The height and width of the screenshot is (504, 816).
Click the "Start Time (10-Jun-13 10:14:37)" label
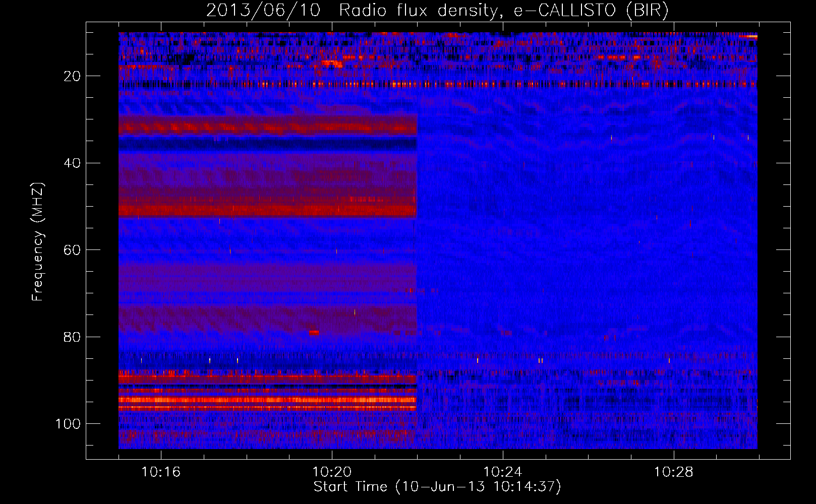pyautogui.click(x=437, y=487)
